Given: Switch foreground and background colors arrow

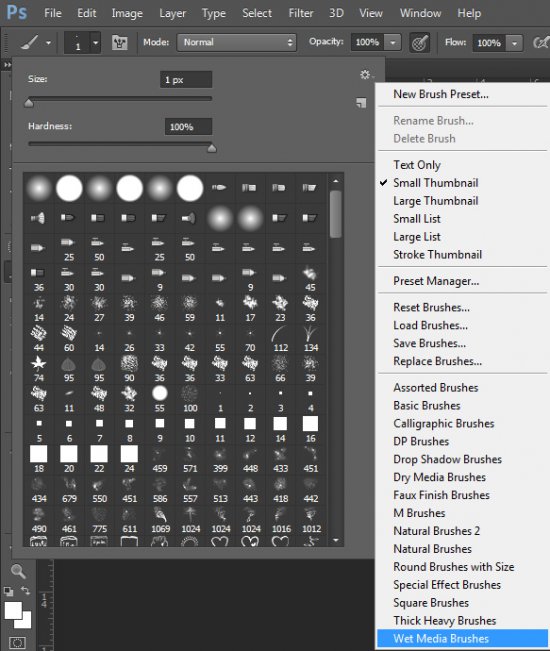Looking at the screenshot, I should click(26, 590).
